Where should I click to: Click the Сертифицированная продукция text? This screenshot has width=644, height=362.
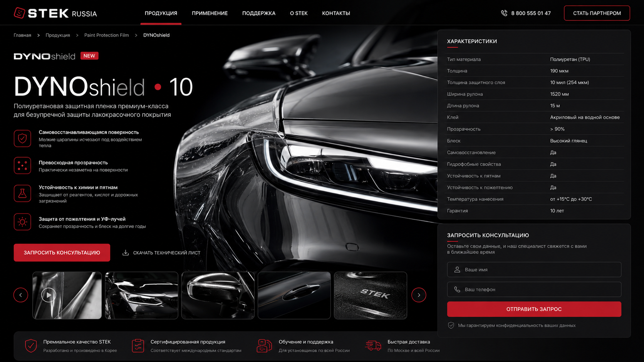click(x=188, y=342)
